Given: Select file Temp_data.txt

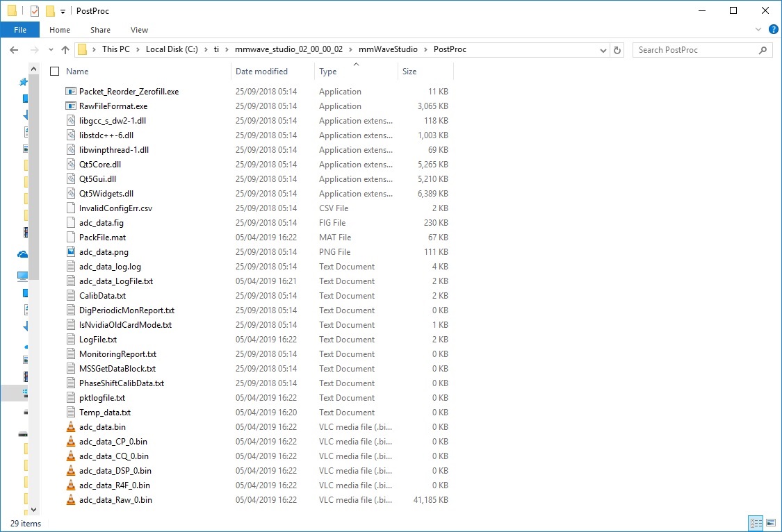Looking at the screenshot, I should [105, 413].
